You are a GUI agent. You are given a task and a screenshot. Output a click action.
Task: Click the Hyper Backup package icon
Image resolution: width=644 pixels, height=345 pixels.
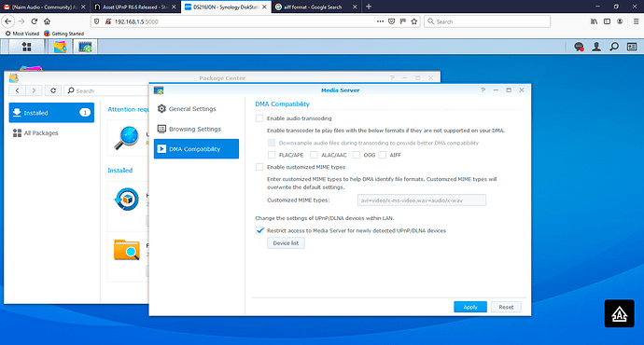coord(127,199)
